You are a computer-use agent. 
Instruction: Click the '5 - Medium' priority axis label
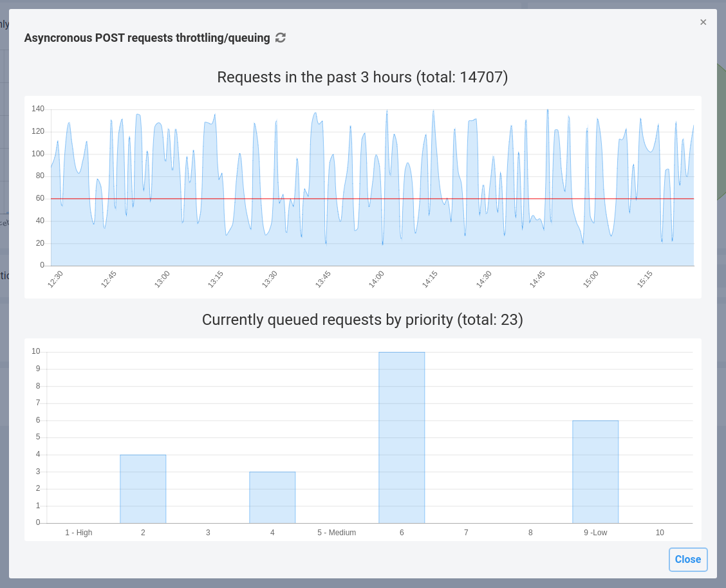click(x=337, y=533)
